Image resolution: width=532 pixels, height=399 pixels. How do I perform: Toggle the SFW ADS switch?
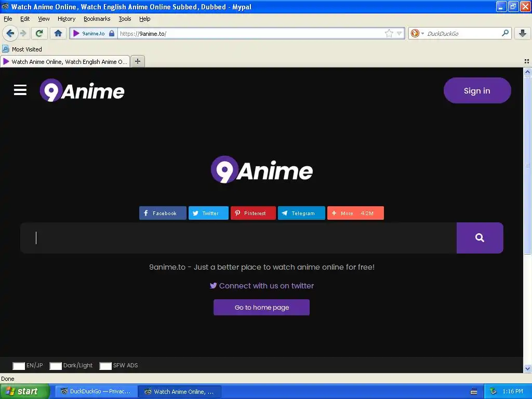(105, 366)
